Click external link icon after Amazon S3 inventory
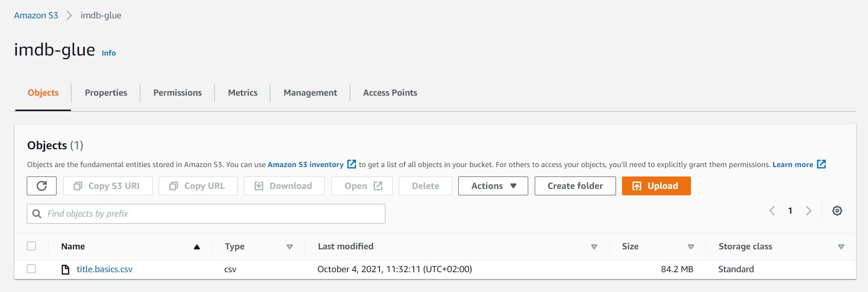Viewport: 868px width, 292px height. pos(352,164)
